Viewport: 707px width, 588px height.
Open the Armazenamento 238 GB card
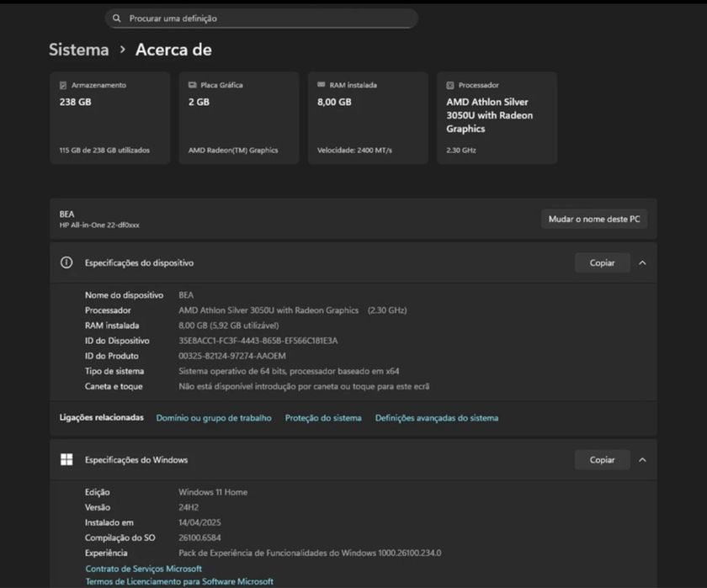(110, 118)
